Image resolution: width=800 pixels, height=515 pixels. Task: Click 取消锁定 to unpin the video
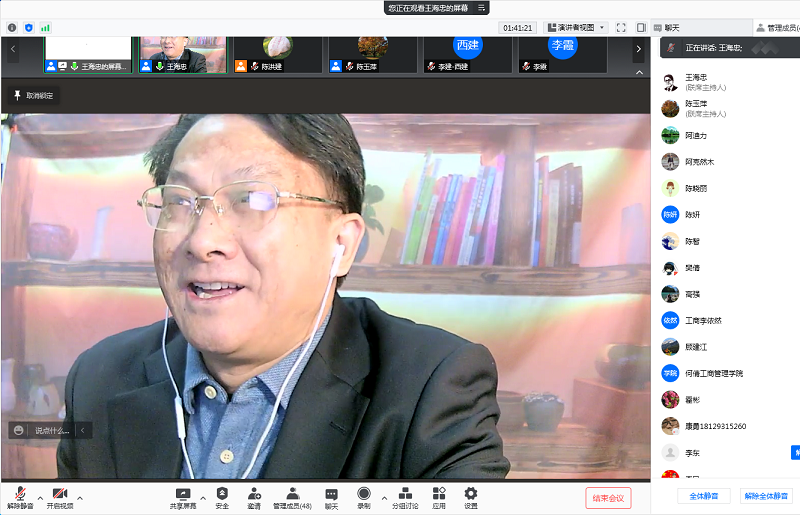point(34,95)
